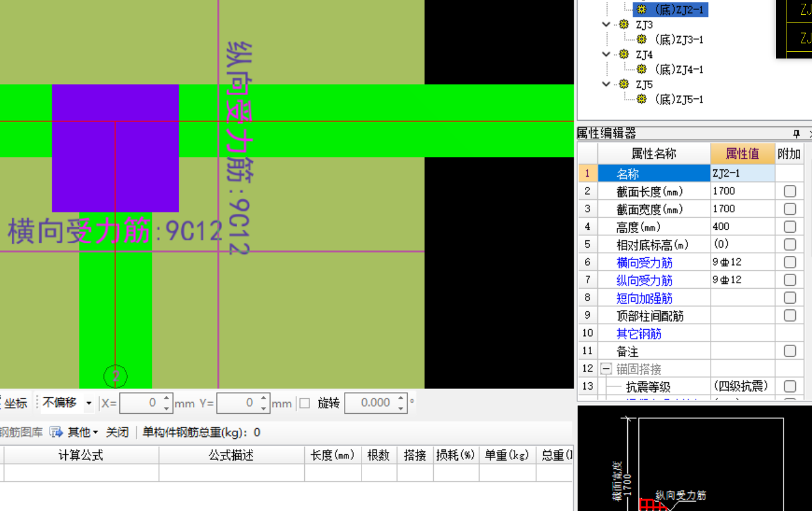Viewport: 812px width, 511px height.
Task: Click the 短向加强筋 property link
Action: click(645, 298)
